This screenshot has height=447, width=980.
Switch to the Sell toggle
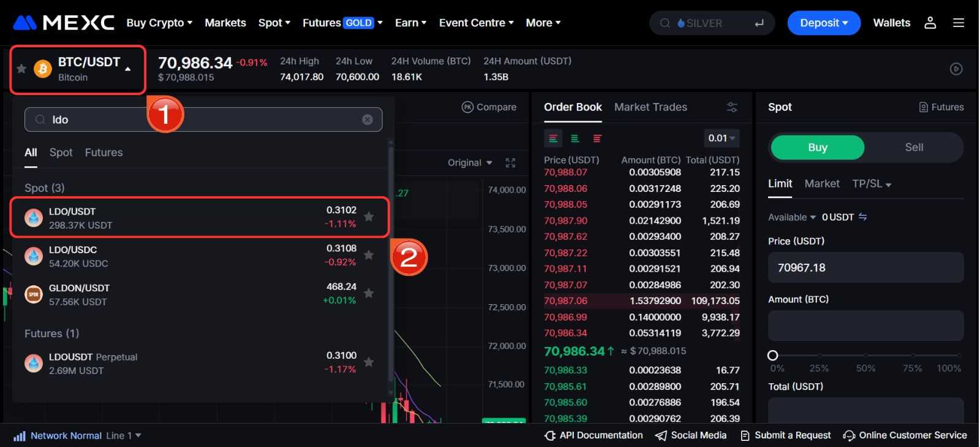(x=913, y=147)
